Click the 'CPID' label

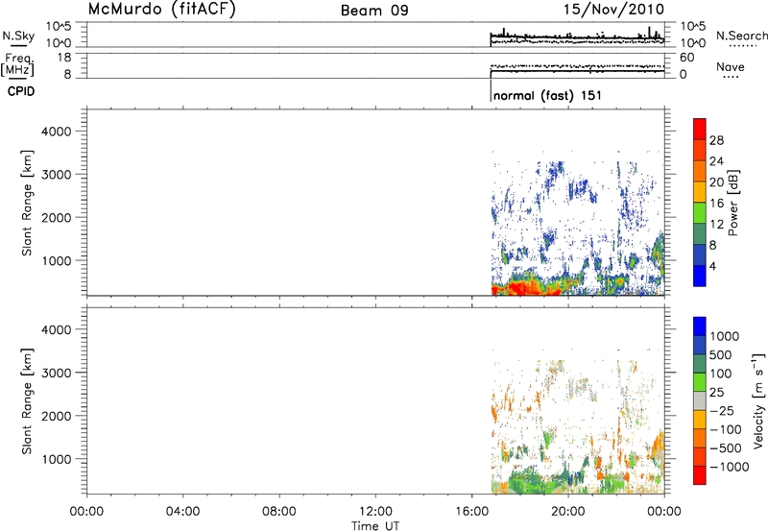[x=21, y=91]
